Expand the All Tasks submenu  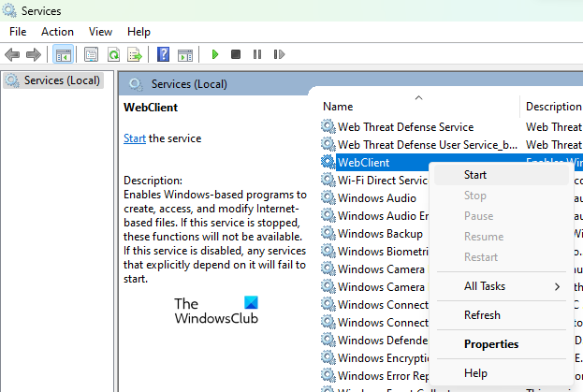pos(502,286)
